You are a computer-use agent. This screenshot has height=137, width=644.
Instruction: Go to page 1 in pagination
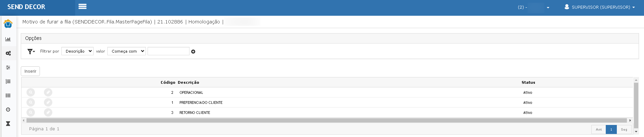(611, 130)
